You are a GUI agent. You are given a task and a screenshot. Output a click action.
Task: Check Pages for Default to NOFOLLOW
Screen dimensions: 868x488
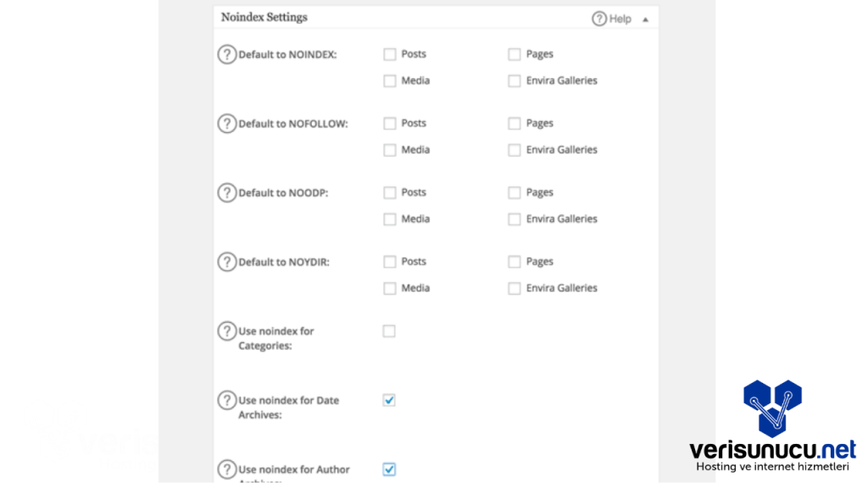[515, 124]
